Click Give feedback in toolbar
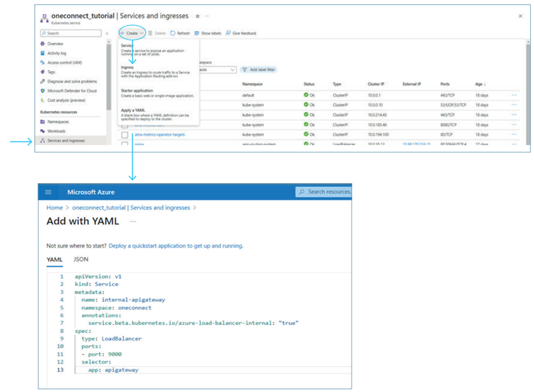 tap(241, 33)
